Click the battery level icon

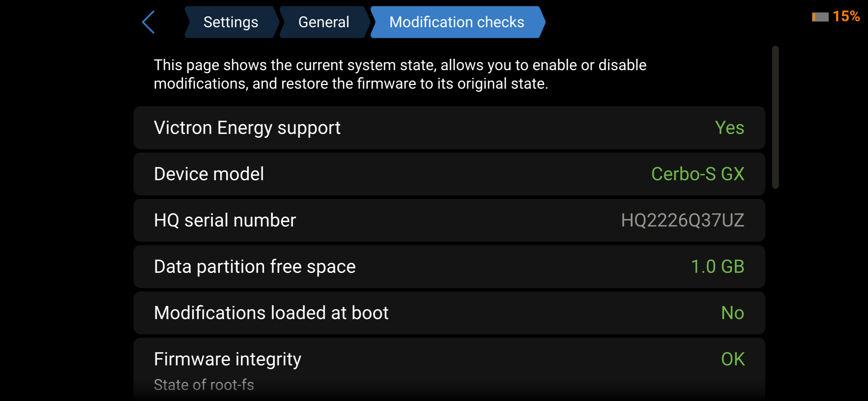click(x=820, y=17)
